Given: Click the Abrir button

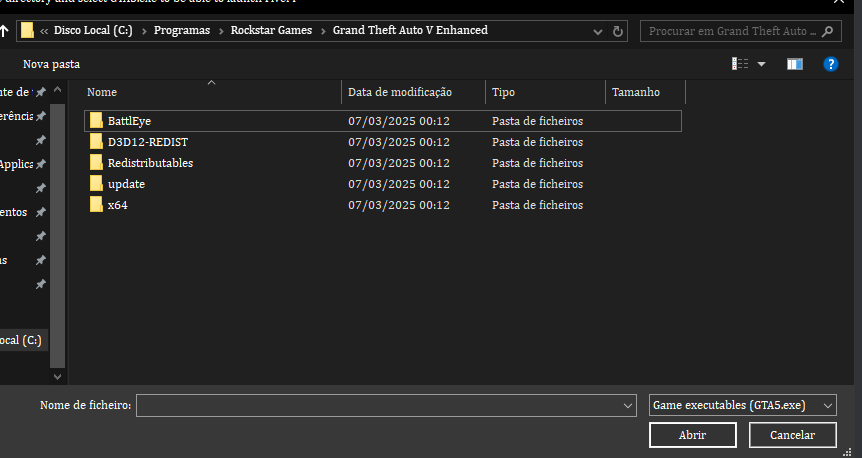Looking at the screenshot, I should click(693, 435).
